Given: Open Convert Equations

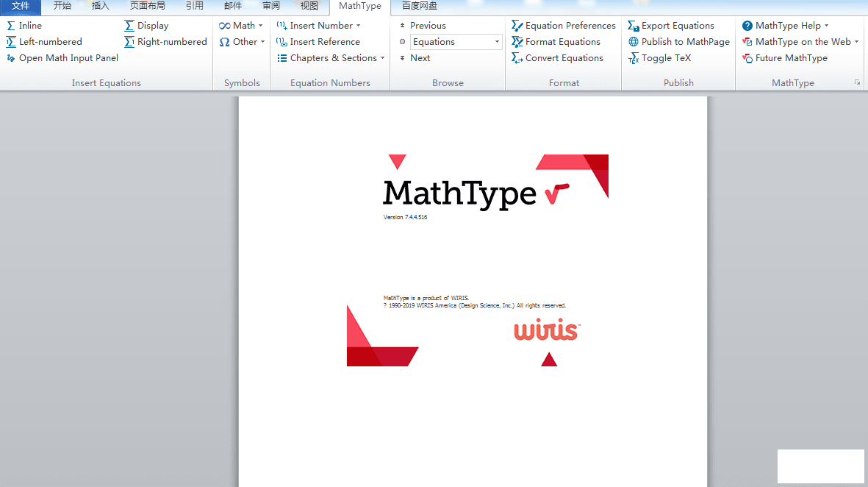Looking at the screenshot, I should click(557, 57).
